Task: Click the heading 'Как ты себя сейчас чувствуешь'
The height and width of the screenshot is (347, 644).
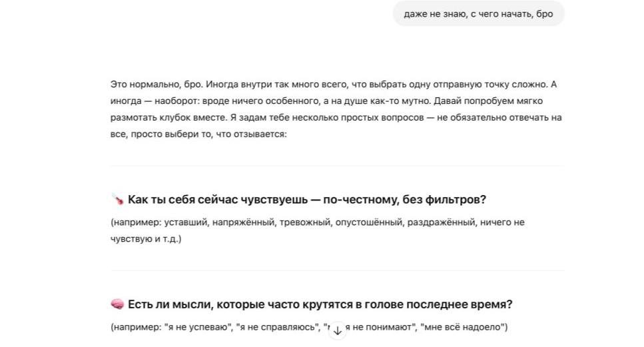Action: (217, 200)
